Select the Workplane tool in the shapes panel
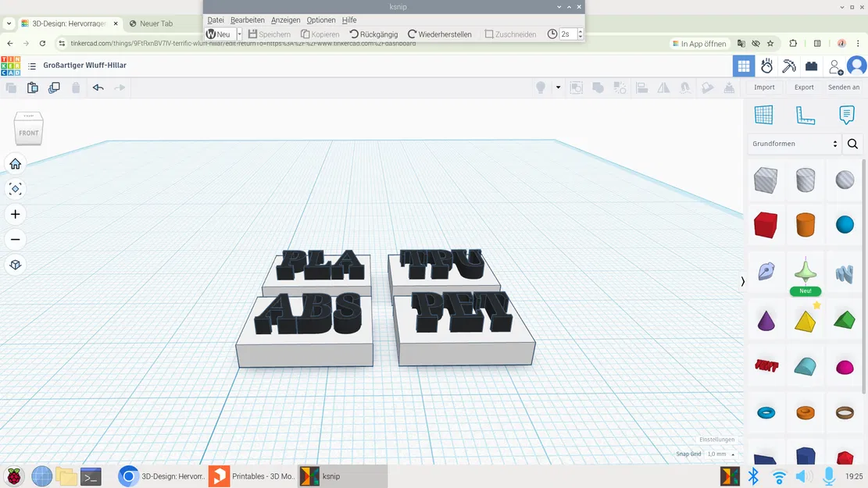Screen dimensions: 868x488 pyautogui.click(x=764, y=115)
